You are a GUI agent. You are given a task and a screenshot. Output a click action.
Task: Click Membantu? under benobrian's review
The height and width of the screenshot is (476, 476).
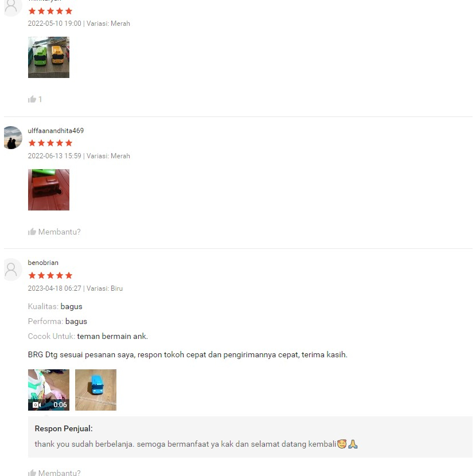[x=59, y=473]
